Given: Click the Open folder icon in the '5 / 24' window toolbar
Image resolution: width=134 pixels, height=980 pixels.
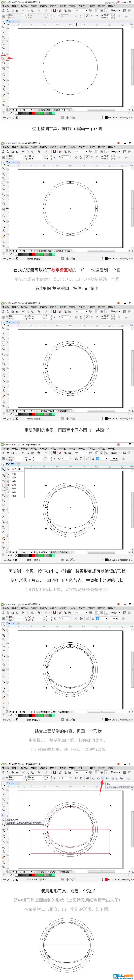Looking at the screenshot, I should coord(8,311).
